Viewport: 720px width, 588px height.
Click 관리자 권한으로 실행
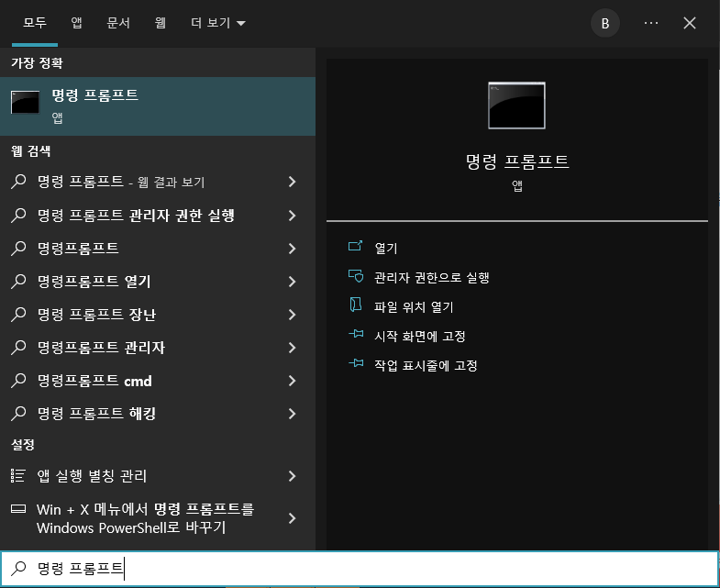click(x=432, y=277)
